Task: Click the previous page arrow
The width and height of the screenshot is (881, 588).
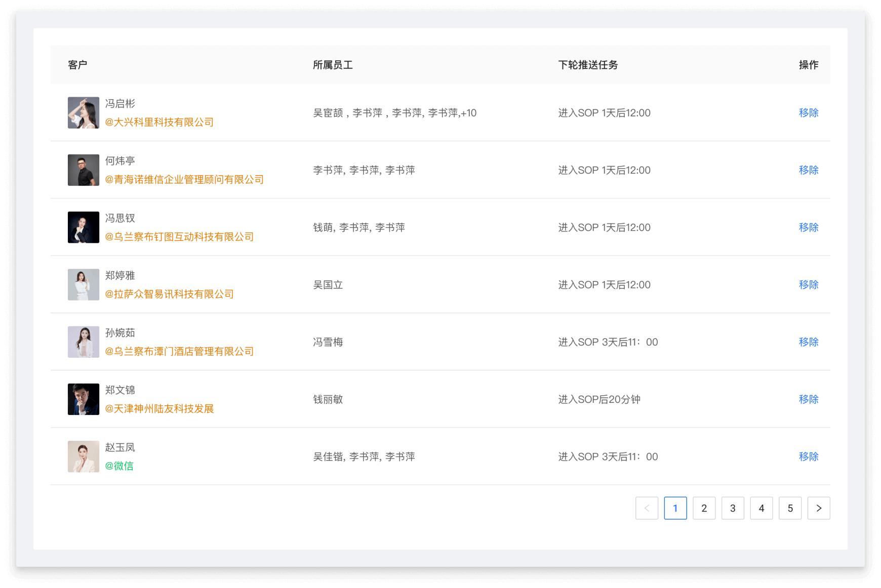Action: 647,509
